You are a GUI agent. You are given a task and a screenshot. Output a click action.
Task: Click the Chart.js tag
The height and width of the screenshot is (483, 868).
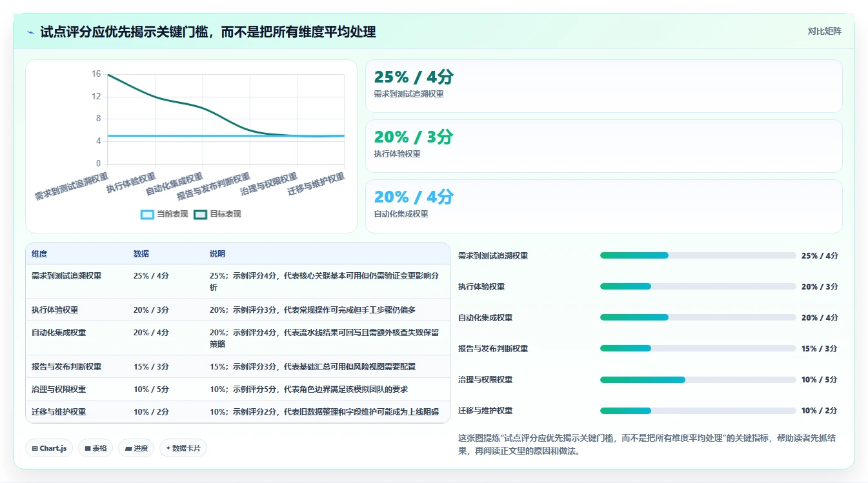click(49, 448)
